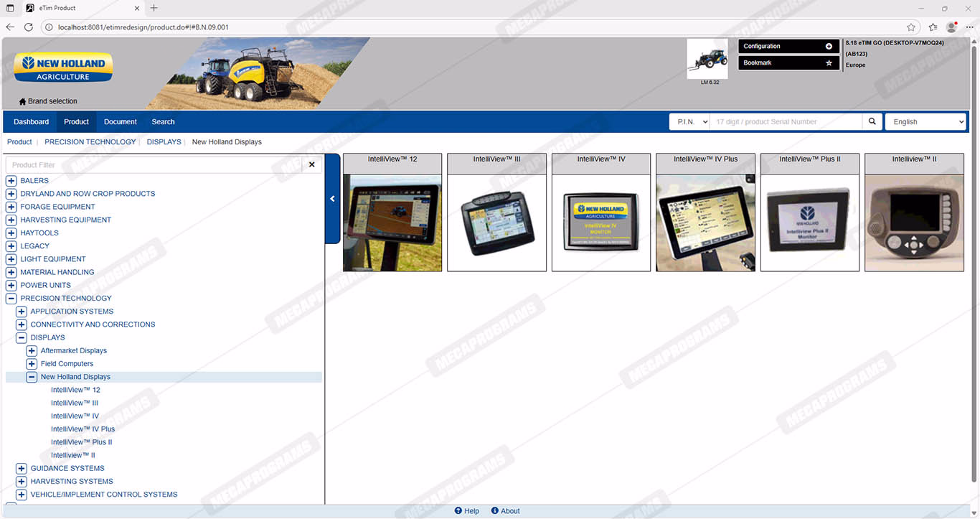Select IntelliView IV Plus in the tree

pos(83,429)
